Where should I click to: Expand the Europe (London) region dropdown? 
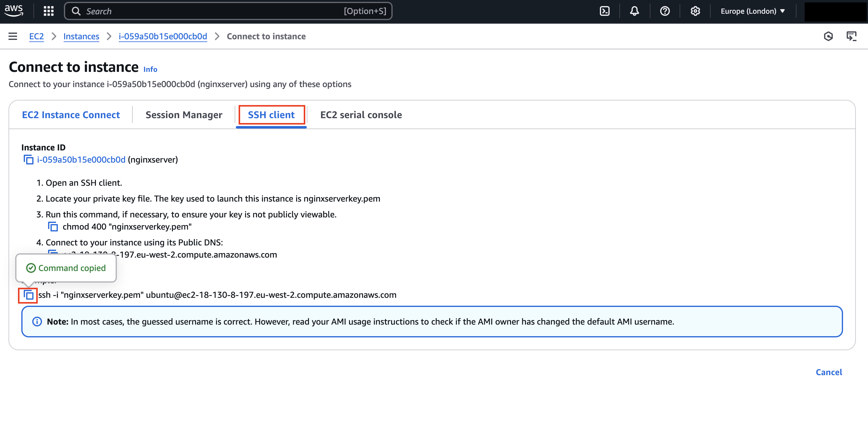(753, 11)
